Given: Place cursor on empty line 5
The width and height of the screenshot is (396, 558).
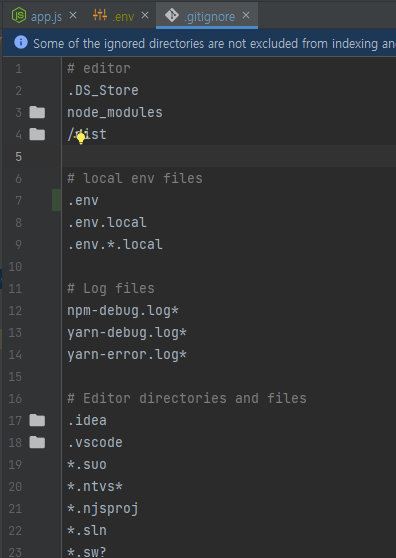Looking at the screenshot, I should [x=228, y=156].
